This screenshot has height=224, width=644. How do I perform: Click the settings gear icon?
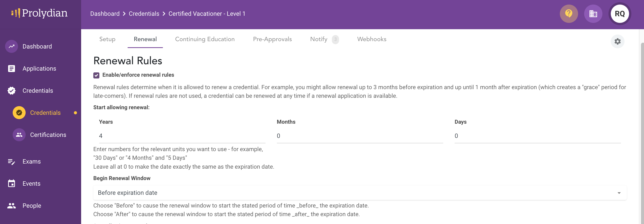tap(618, 41)
